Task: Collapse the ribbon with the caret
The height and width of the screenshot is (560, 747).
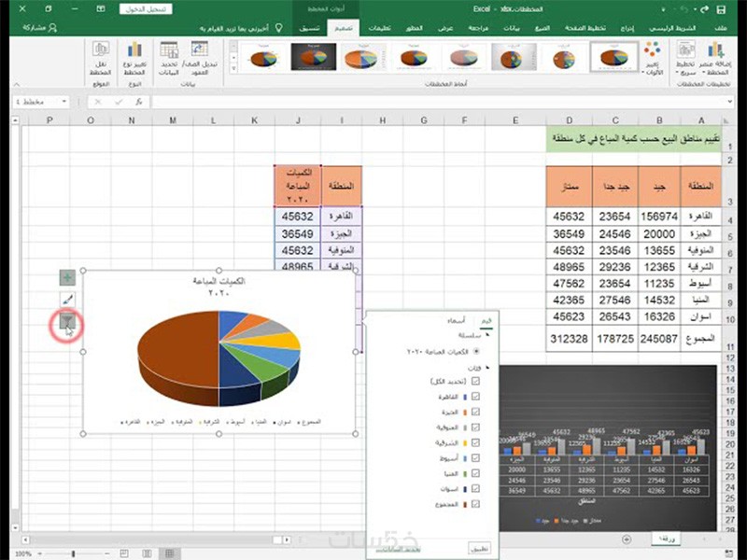Action: 16,84
